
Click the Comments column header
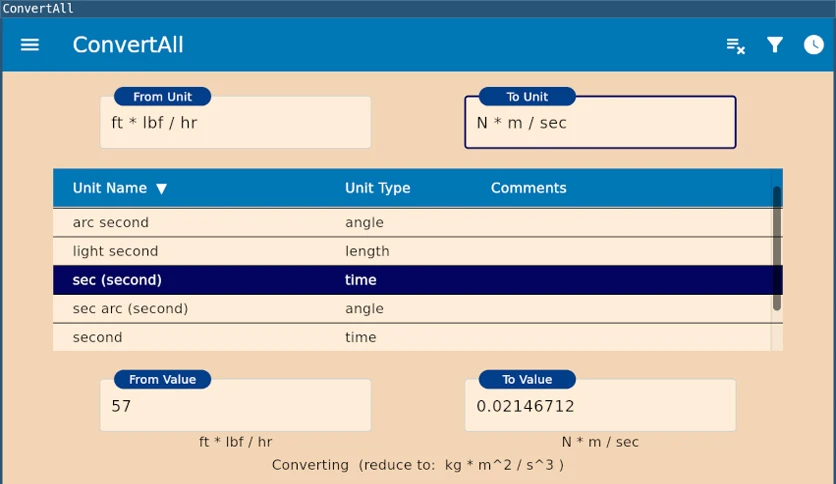click(528, 188)
